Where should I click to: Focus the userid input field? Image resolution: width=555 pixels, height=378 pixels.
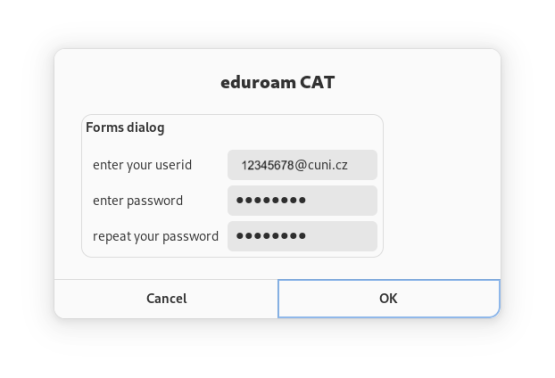coord(302,165)
